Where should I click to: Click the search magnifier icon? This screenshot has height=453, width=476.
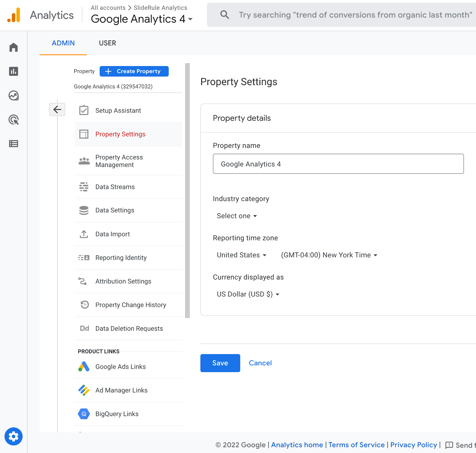(225, 15)
